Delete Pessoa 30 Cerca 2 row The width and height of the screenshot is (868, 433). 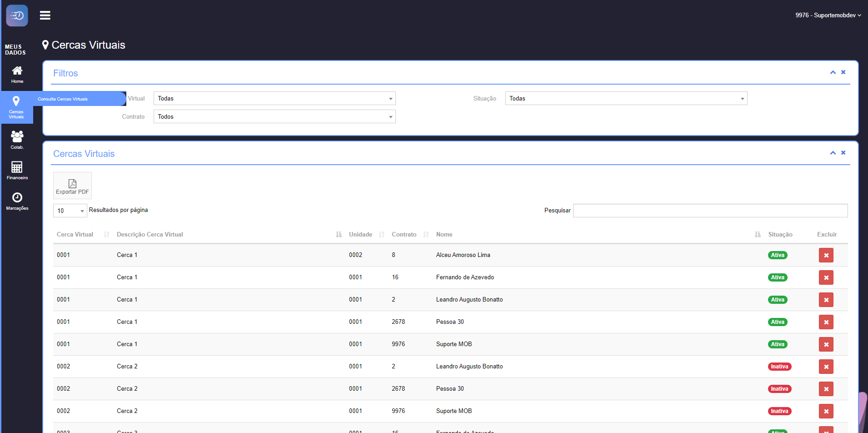pos(826,389)
